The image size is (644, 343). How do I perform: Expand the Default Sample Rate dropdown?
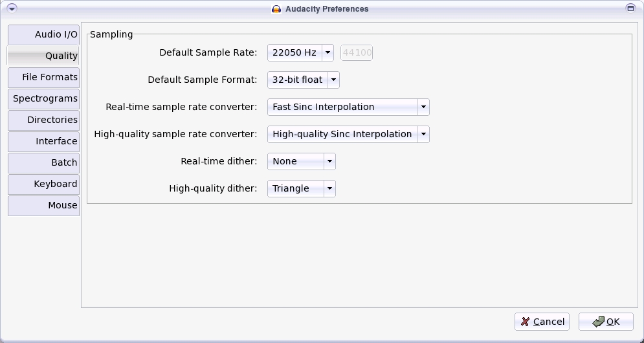pyautogui.click(x=328, y=53)
